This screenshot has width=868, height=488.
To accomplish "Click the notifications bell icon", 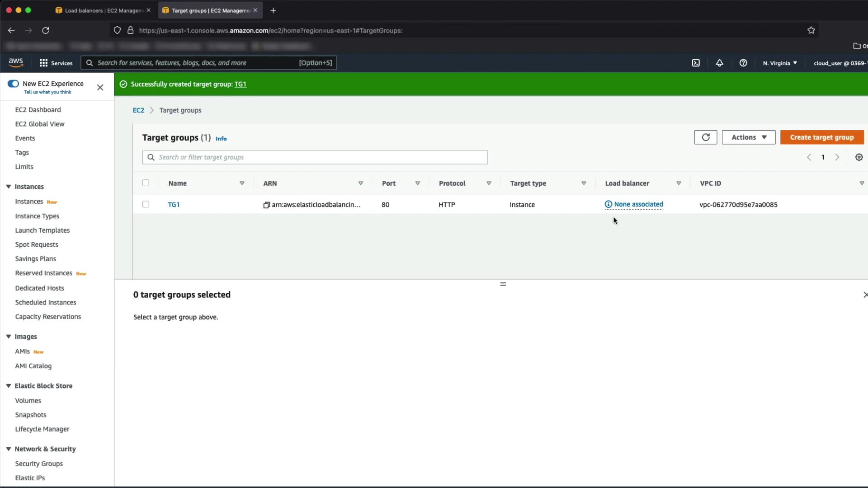I will pos(719,63).
